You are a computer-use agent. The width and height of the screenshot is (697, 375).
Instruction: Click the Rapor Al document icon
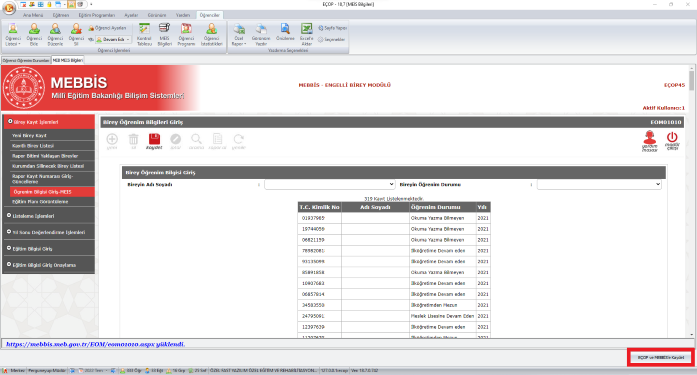217,141
